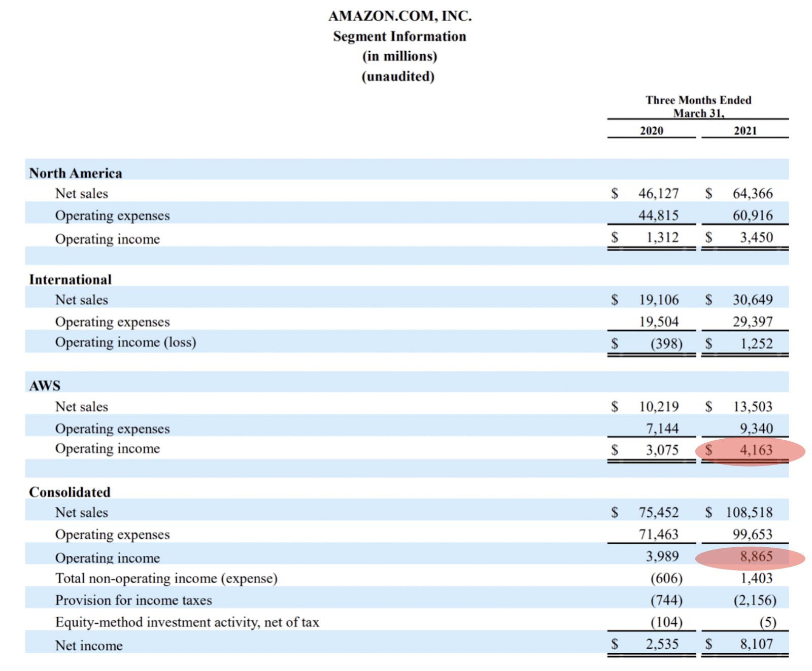Image resolution: width=812 pixels, height=671 pixels.
Task: Click the Equity-method investment activity label
Action: [x=187, y=622]
